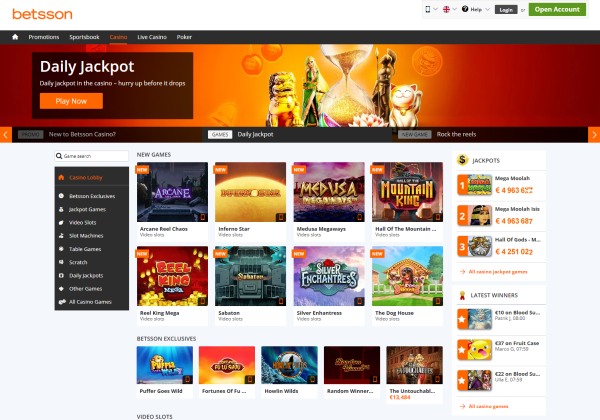This screenshot has height=420, width=600.
Task: Click Play Now on Daily Jackpot banner
Action: [71, 101]
